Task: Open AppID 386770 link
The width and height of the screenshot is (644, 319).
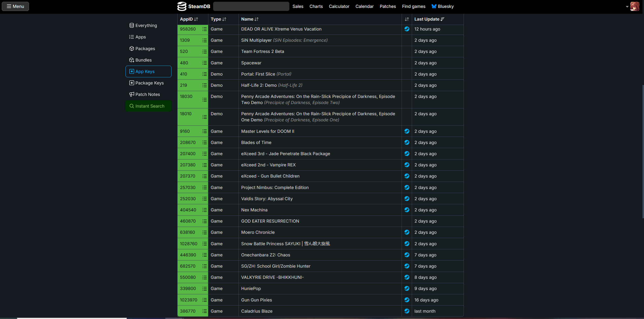Action: [x=188, y=311]
